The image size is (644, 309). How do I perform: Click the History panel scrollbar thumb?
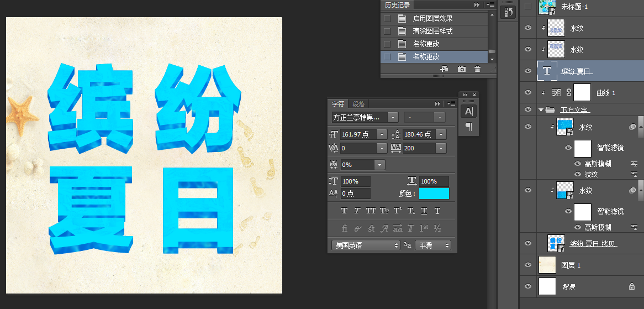pyautogui.click(x=492, y=51)
